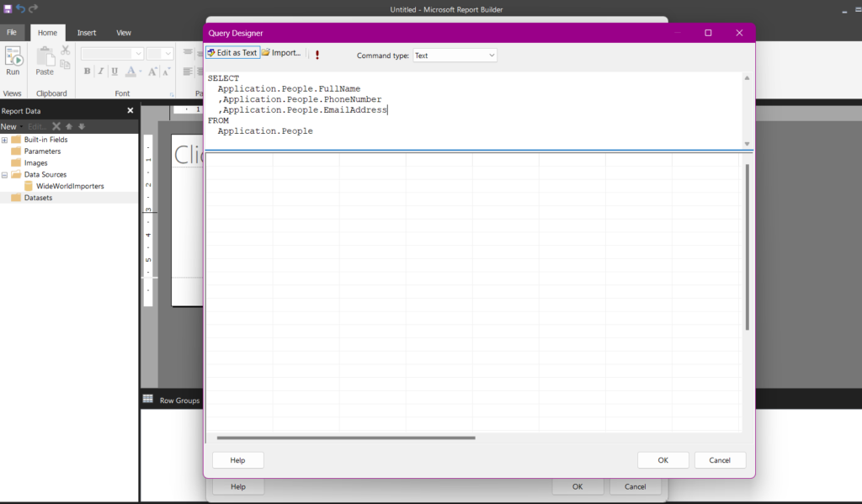Viewport: 862px width, 504px height.
Task: Click the Application.People table name after FROM
Action: click(x=265, y=131)
